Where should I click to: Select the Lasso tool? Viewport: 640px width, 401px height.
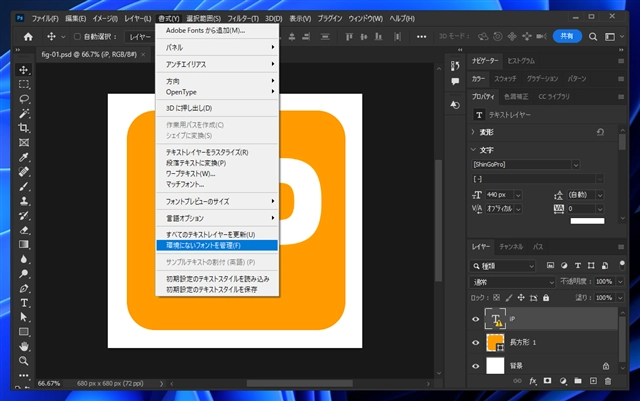24,99
